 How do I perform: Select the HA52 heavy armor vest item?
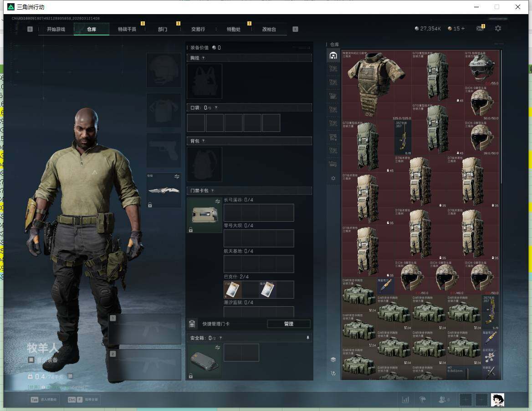pyautogui.click(x=377, y=85)
